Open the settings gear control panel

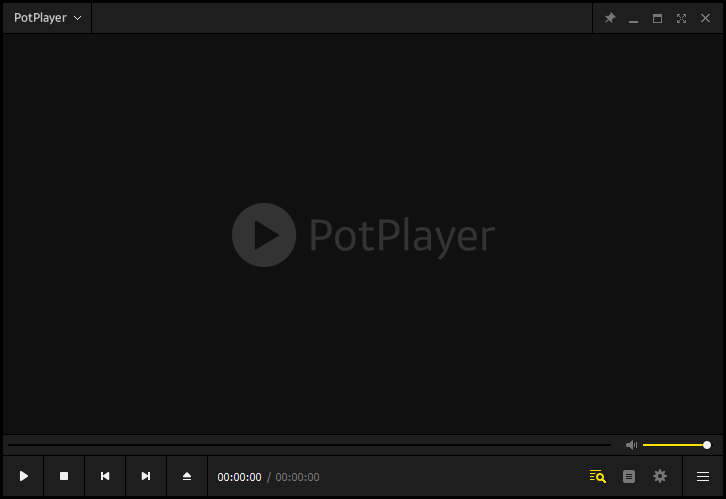[x=660, y=477]
